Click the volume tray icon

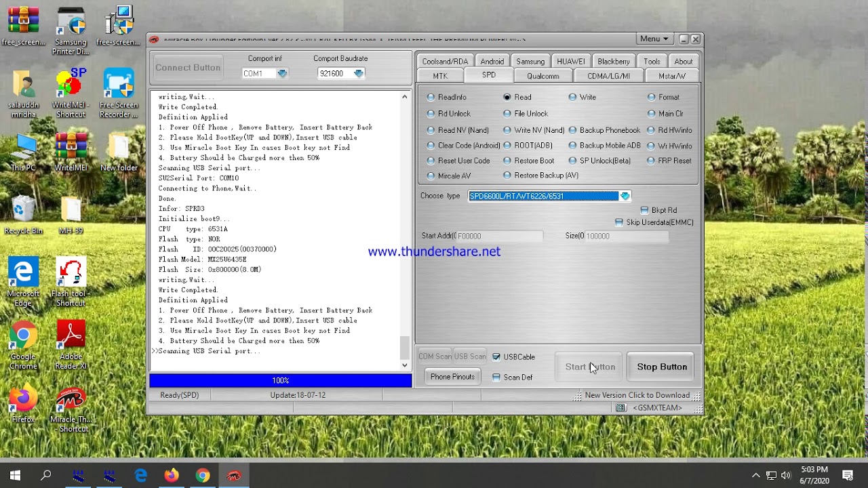tap(786, 475)
